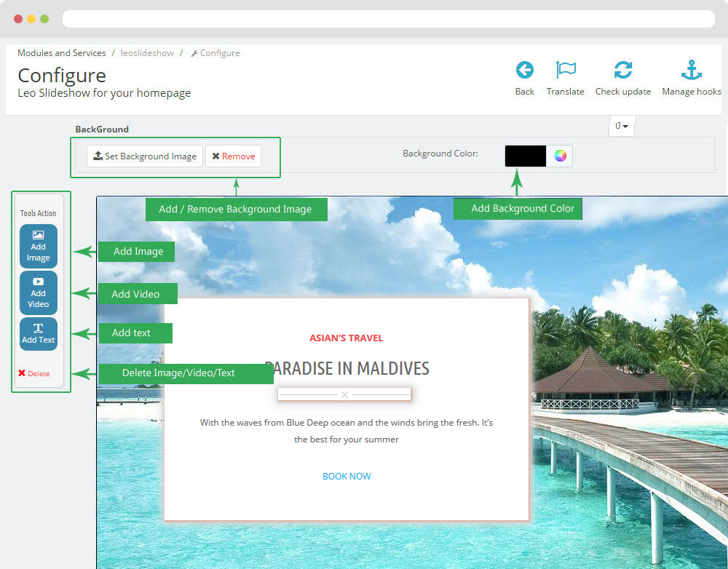Click the Add Text tool button
This screenshot has width=728, height=569.
pyautogui.click(x=39, y=334)
